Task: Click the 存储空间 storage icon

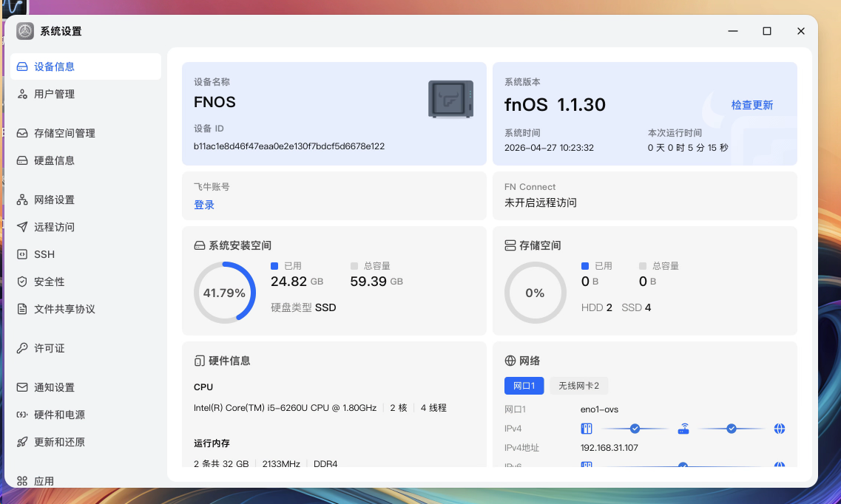Action: point(510,245)
